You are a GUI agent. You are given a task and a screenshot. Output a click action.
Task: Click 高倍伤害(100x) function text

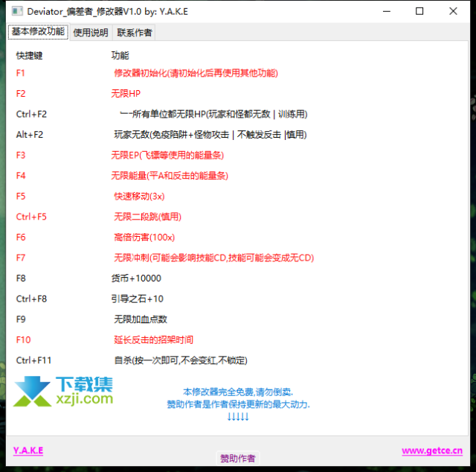click(x=144, y=237)
